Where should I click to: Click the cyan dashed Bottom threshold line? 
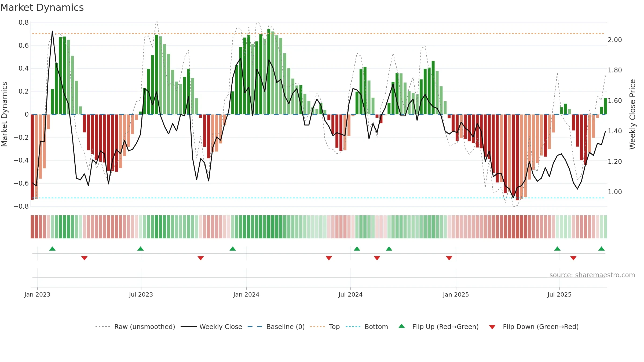[318, 198]
